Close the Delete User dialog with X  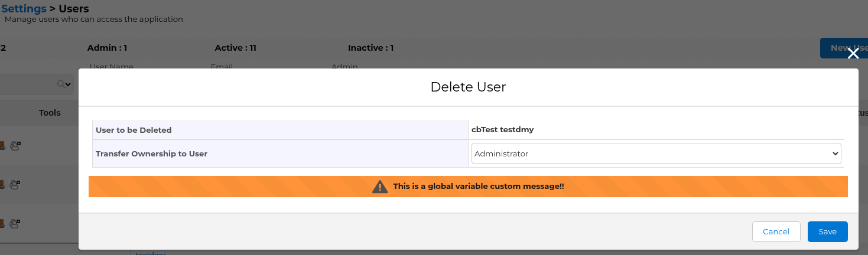(853, 54)
